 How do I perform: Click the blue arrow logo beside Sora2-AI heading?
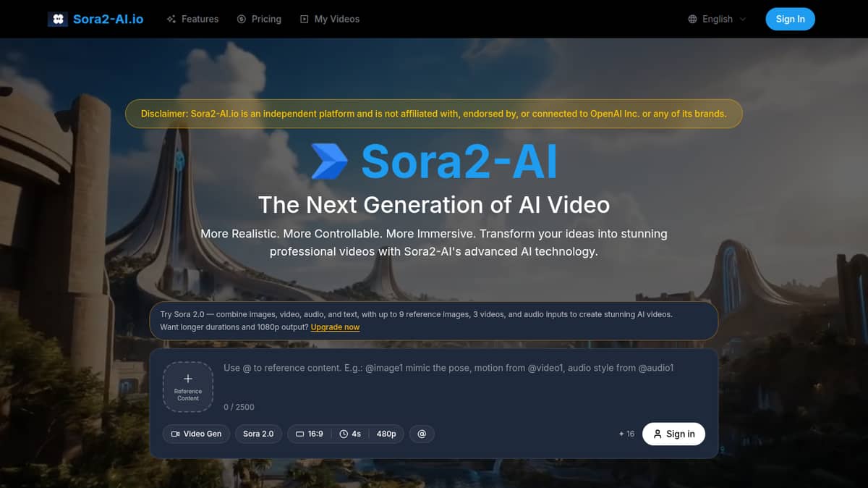(x=330, y=161)
